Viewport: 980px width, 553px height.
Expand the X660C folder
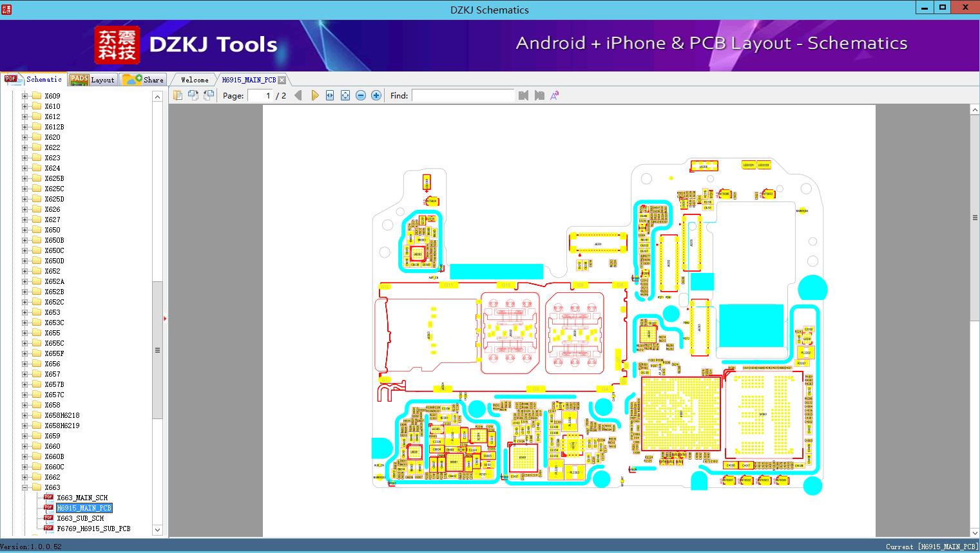point(24,467)
